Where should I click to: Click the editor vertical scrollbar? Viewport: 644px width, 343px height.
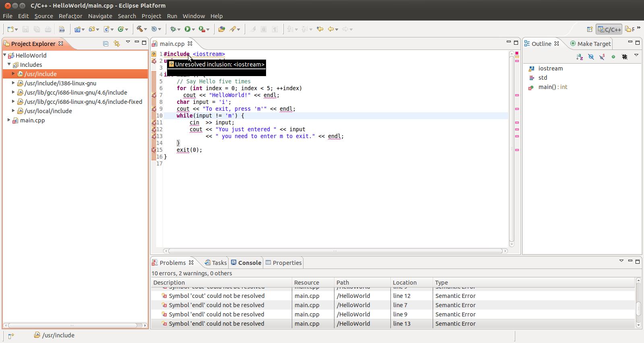pyautogui.click(x=512, y=149)
